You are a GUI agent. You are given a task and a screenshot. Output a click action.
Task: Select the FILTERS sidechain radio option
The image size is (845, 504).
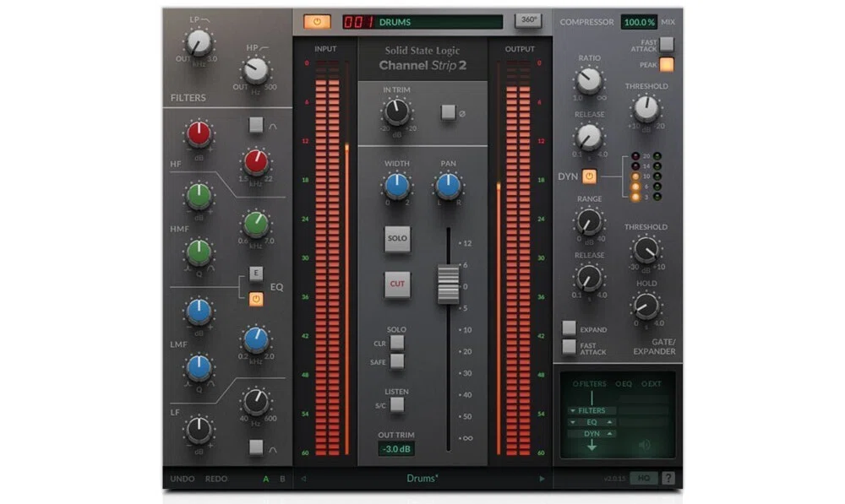590,384
